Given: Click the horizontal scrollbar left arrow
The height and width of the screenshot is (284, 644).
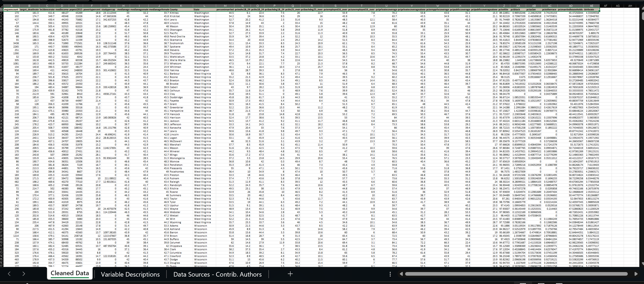Looking at the screenshot, I should click(x=402, y=274).
